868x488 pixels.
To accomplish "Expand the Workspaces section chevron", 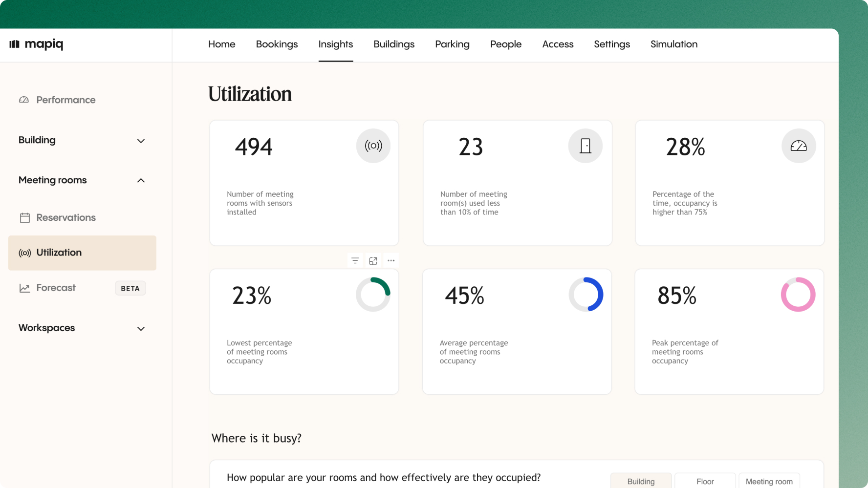I will tap(141, 328).
